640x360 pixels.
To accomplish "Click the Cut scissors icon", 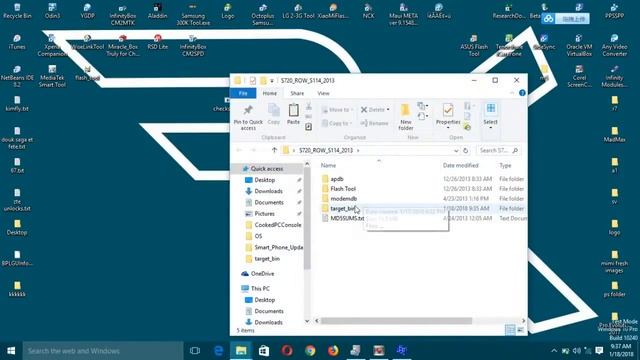I will point(309,107).
